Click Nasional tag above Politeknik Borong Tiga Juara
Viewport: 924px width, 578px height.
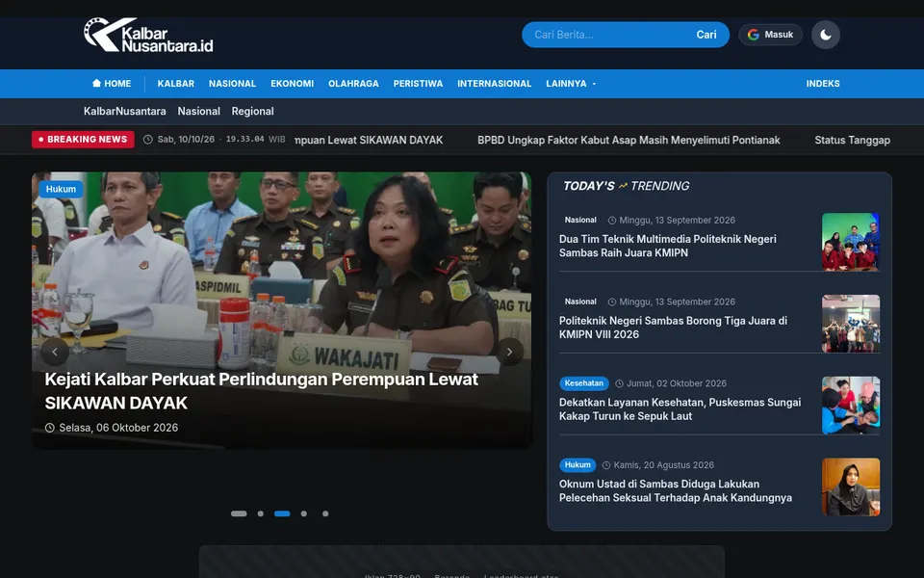coord(580,302)
